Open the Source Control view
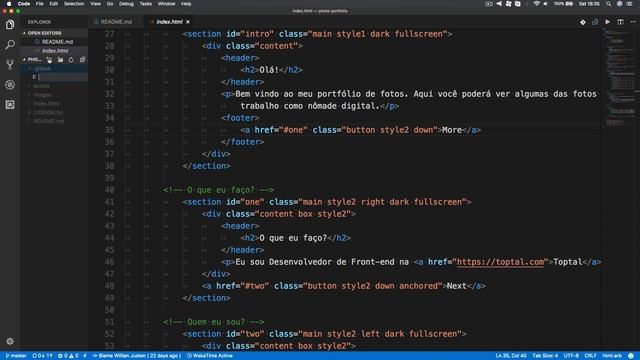This screenshot has height=360, width=640. (10, 64)
